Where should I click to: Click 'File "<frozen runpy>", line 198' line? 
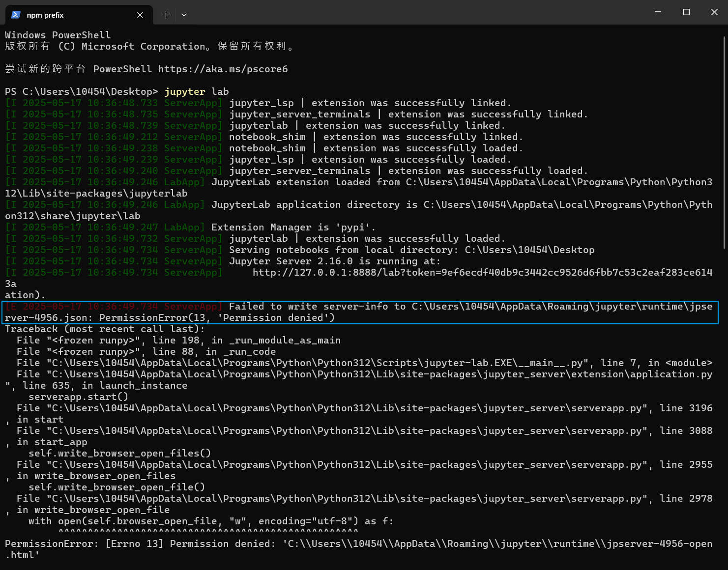[178, 340]
